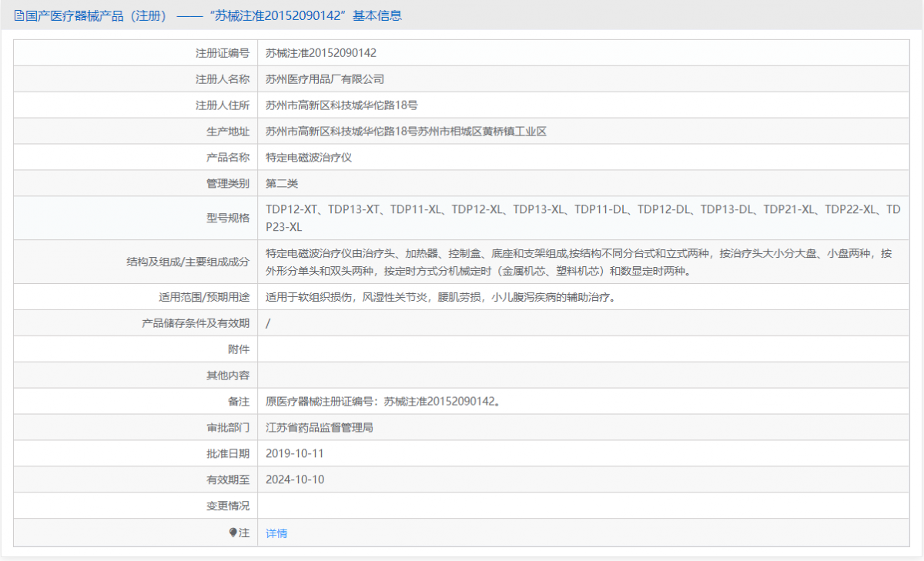Viewport: 924px width, 561px height.
Task: Click the 注册人名称 label
Action: point(223,79)
